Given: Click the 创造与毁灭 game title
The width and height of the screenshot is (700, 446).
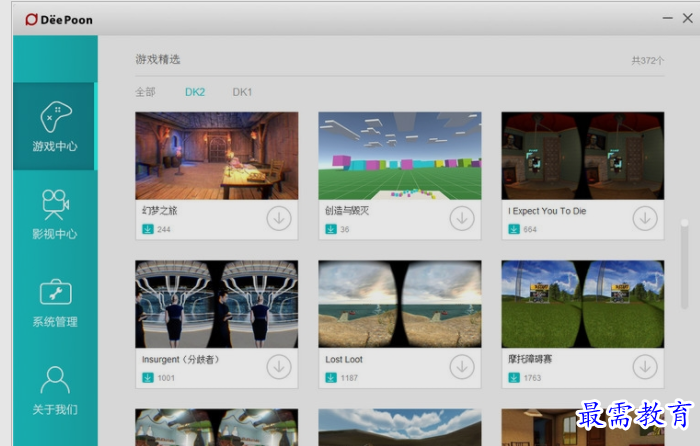Looking at the screenshot, I should click(x=347, y=211).
